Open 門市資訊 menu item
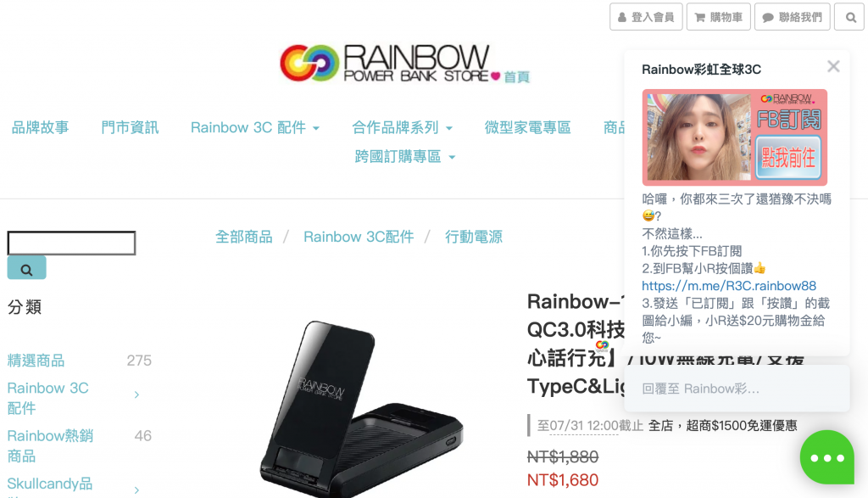The image size is (868, 498). point(130,127)
